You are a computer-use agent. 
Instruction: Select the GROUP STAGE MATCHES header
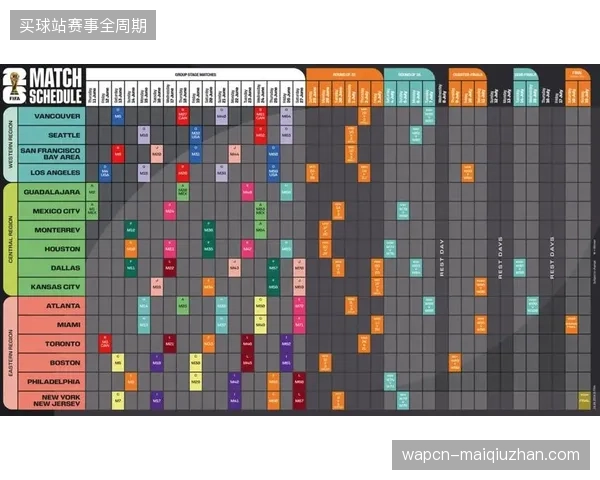pos(196,75)
